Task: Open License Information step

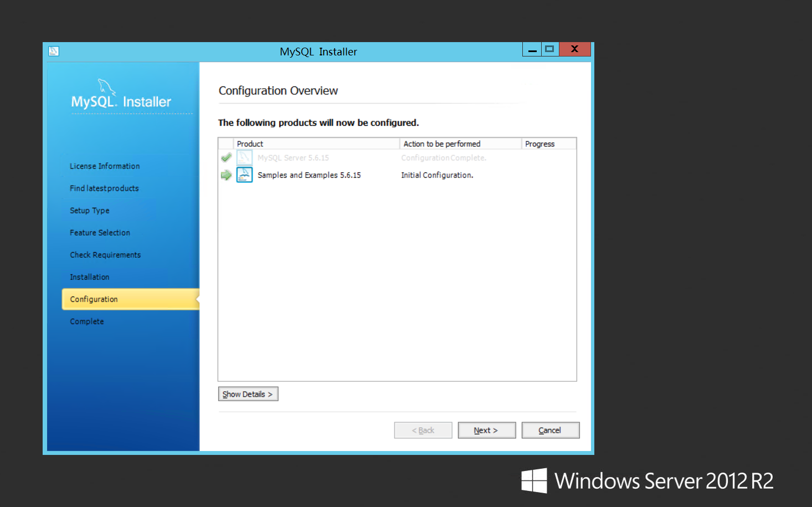Action: 105,166
